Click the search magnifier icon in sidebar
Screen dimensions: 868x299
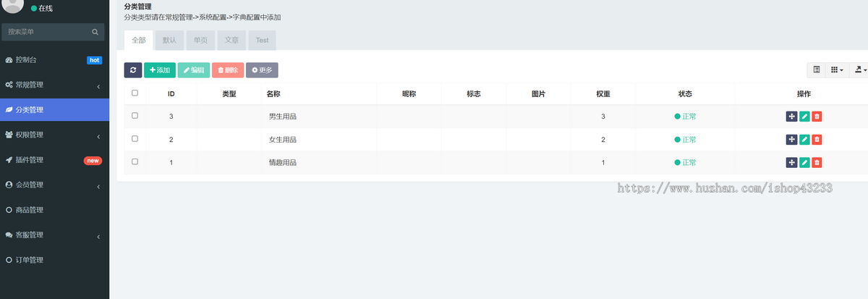coord(95,32)
